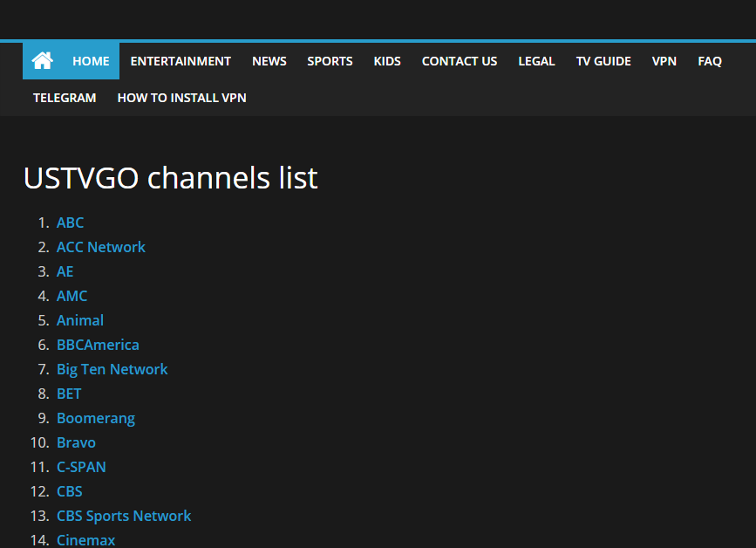This screenshot has height=548, width=756.
Task: Open the CBS Sports Network channel
Action: point(124,517)
